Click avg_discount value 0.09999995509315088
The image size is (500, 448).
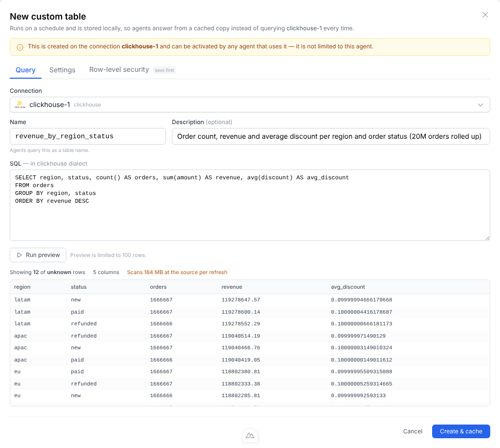coord(361,371)
